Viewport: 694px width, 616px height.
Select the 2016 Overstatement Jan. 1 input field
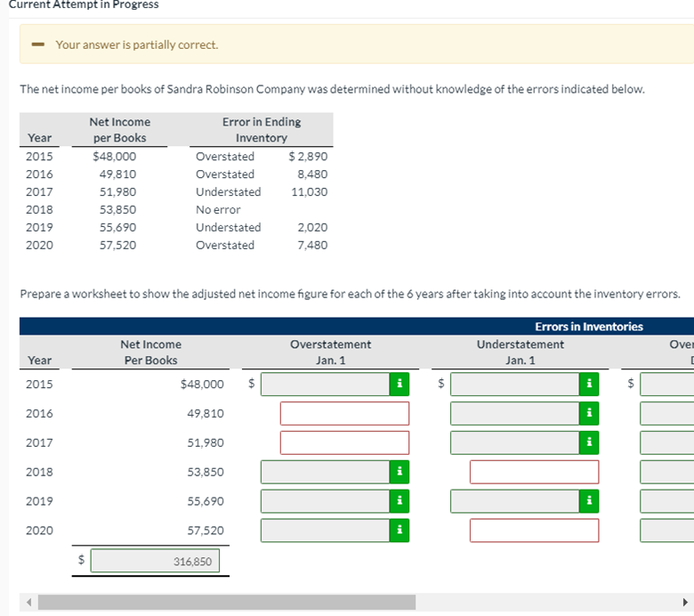click(344, 413)
